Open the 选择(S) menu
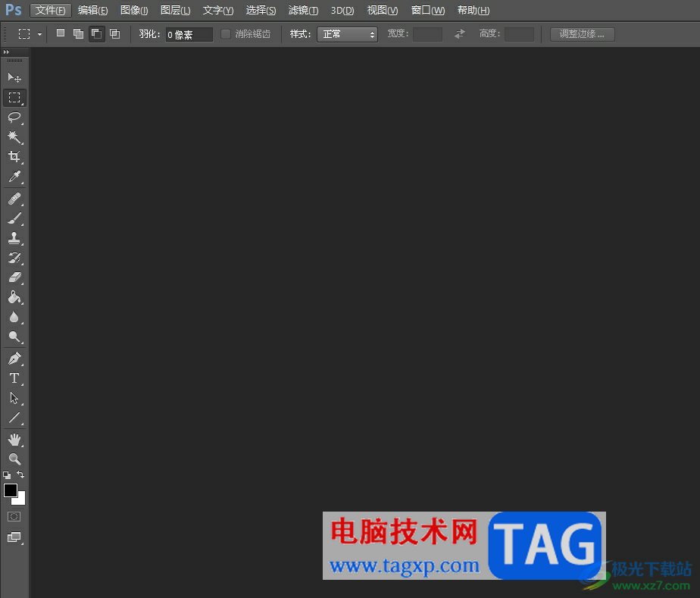The width and height of the screenshot is (700, 598). (261, 11)
